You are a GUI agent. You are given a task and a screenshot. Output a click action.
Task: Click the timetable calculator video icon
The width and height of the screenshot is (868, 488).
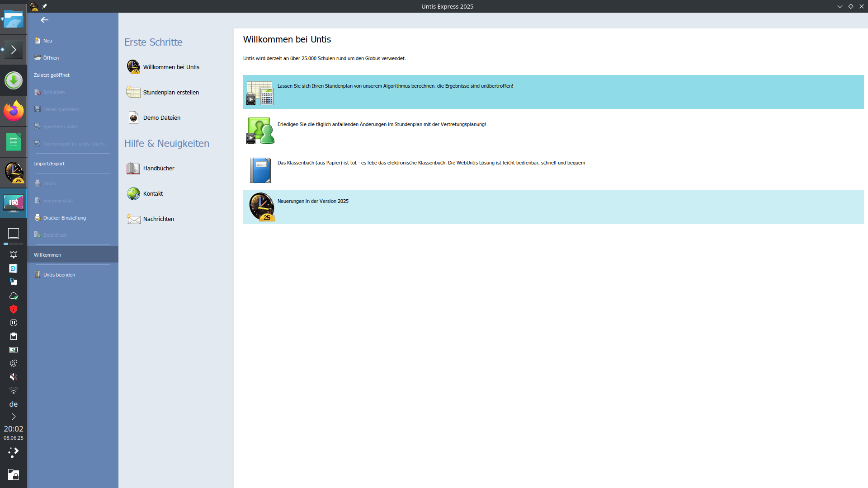tap(260, 93)
